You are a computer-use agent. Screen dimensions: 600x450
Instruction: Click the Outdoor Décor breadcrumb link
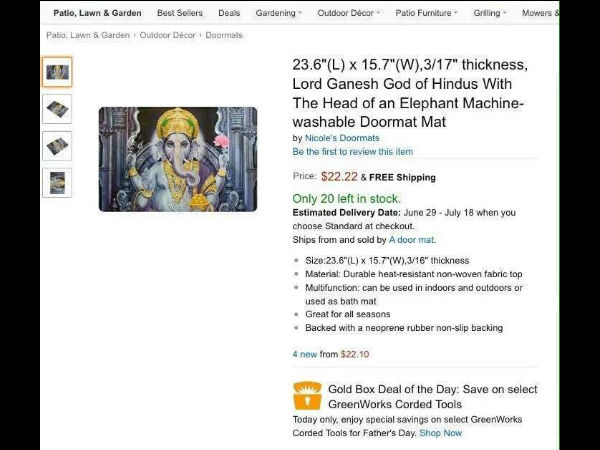(x=170, y=35)
